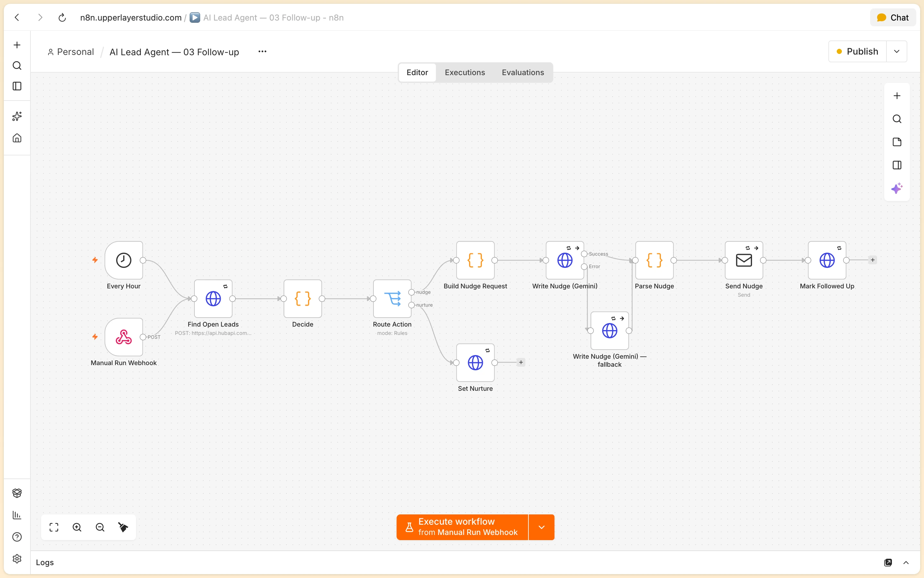Select the Write Nudge (Gemini) fallback node

point(610,331)
